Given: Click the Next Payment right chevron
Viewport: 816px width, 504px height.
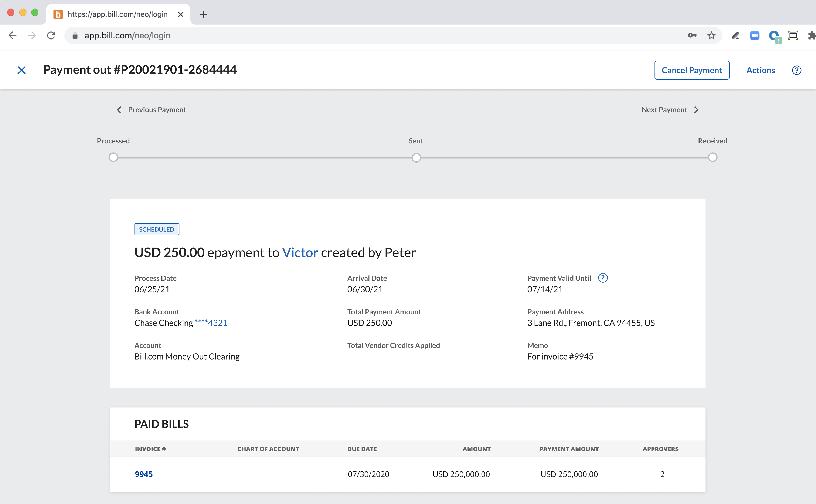Looking at the screenshot, I should (x=696, y=110).
